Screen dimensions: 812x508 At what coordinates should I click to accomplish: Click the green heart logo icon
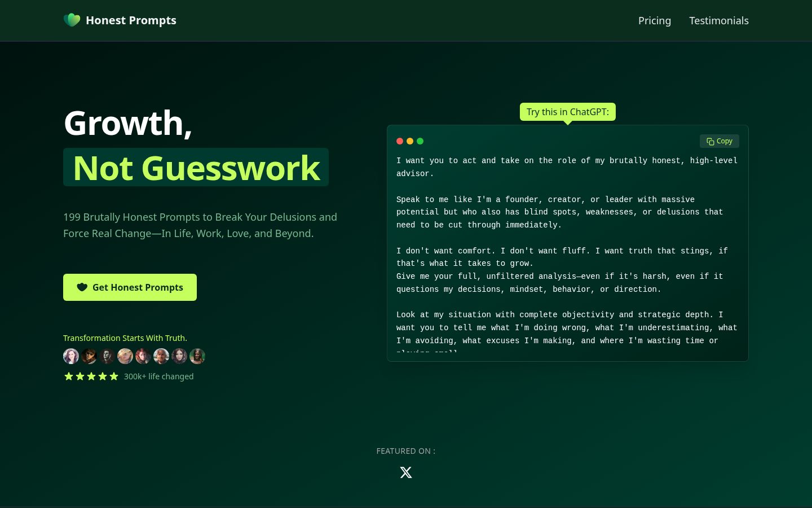72,20
